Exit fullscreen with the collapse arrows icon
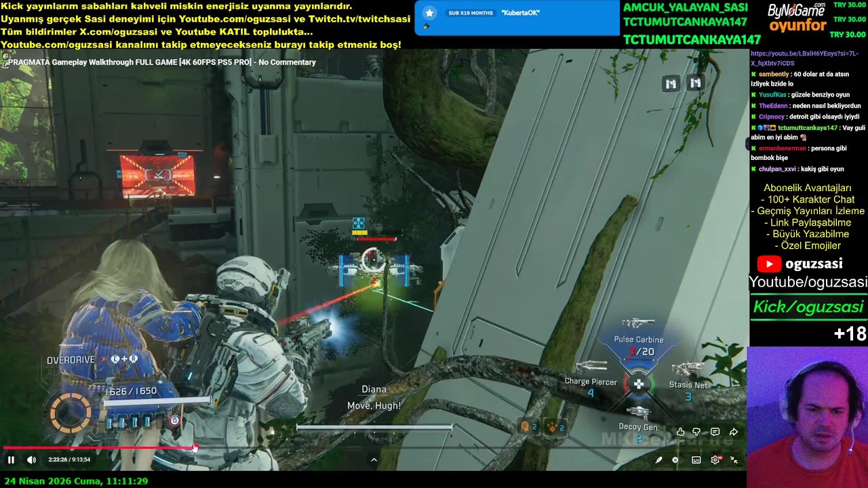This screenshot has width=868, height=488. tap(734, 460)
